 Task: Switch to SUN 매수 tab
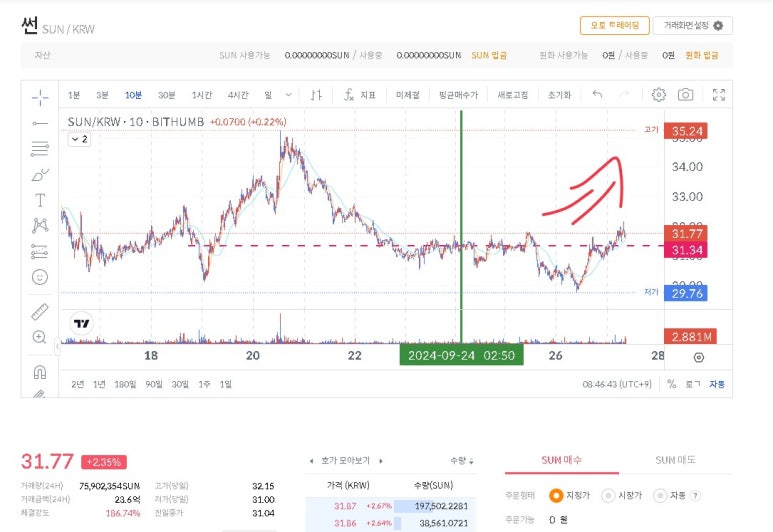pyautogui.click(x=562, y=460)
